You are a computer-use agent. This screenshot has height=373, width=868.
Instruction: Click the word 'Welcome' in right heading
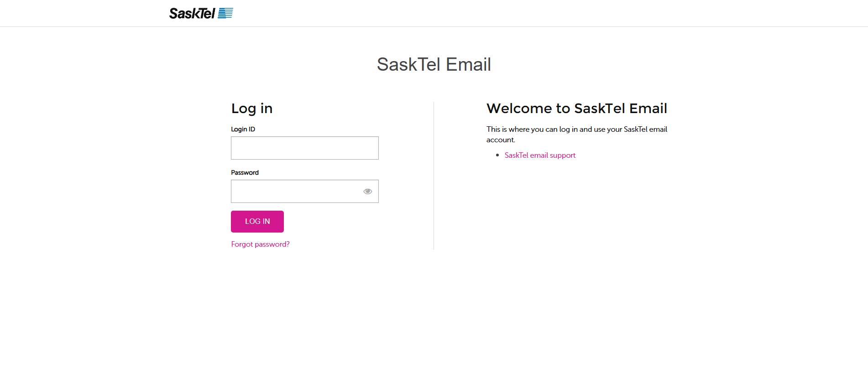519,109
